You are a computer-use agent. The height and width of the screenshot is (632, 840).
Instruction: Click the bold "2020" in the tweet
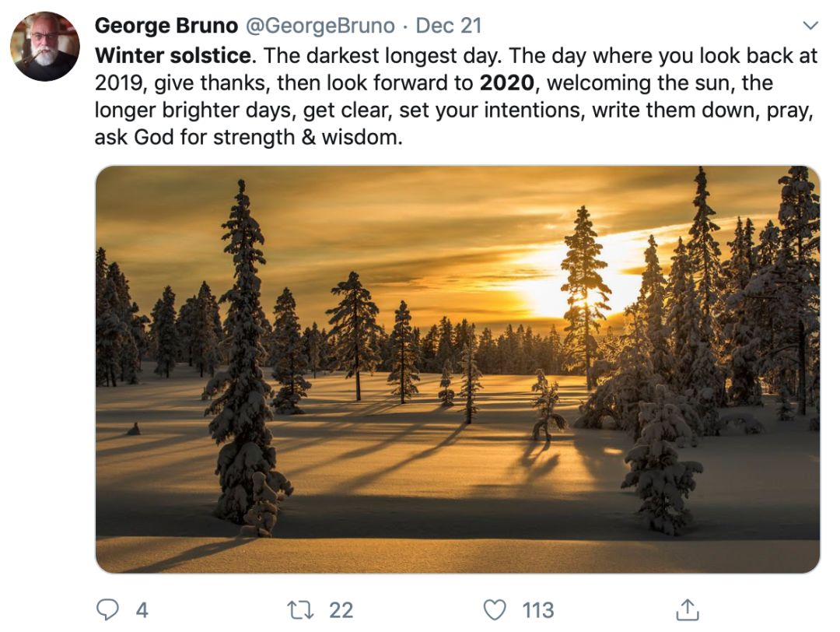pos(506,83)
